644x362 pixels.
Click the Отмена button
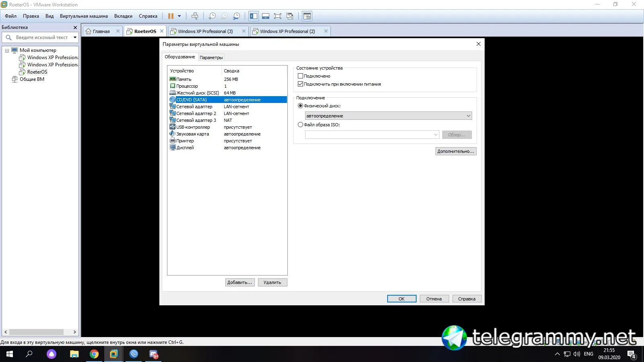coord(434,299)
